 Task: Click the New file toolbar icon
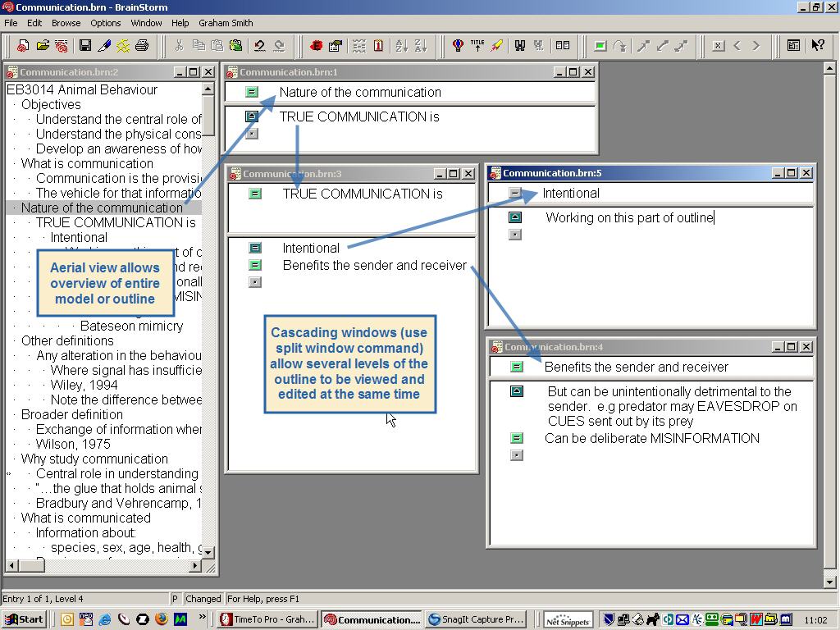[x=23, y=46]
